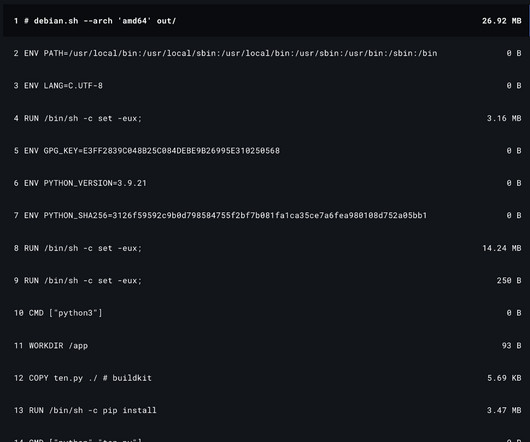530x442 pixels.
Task: Click the 5.69 KB size value
Action: pyautogui.click(x=504, y=378)
